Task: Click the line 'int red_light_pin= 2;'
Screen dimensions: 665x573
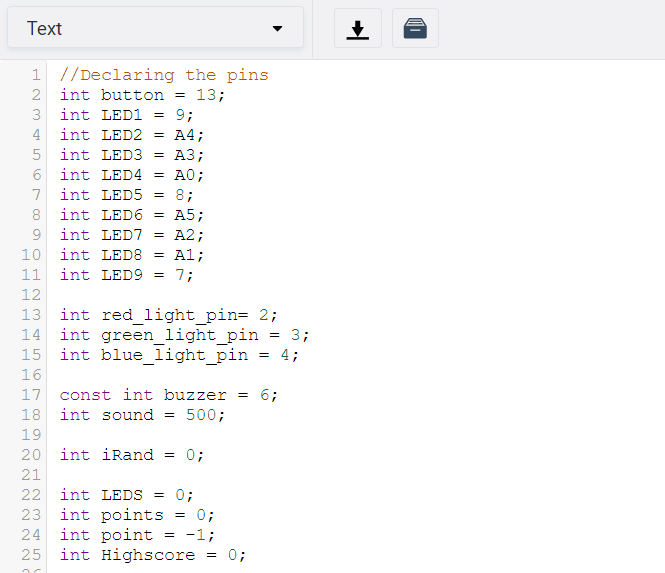Action: coord(168,315)
